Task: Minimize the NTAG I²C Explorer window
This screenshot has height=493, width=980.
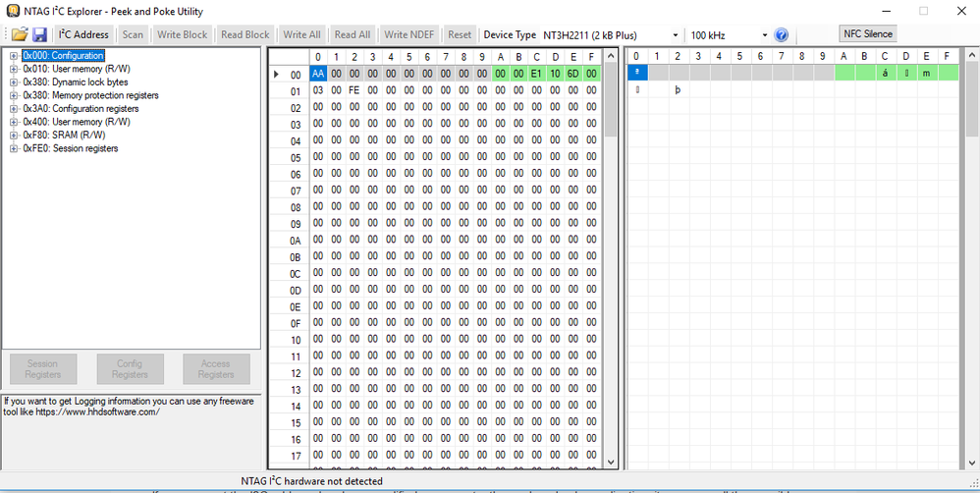Action: coord(887,11)
